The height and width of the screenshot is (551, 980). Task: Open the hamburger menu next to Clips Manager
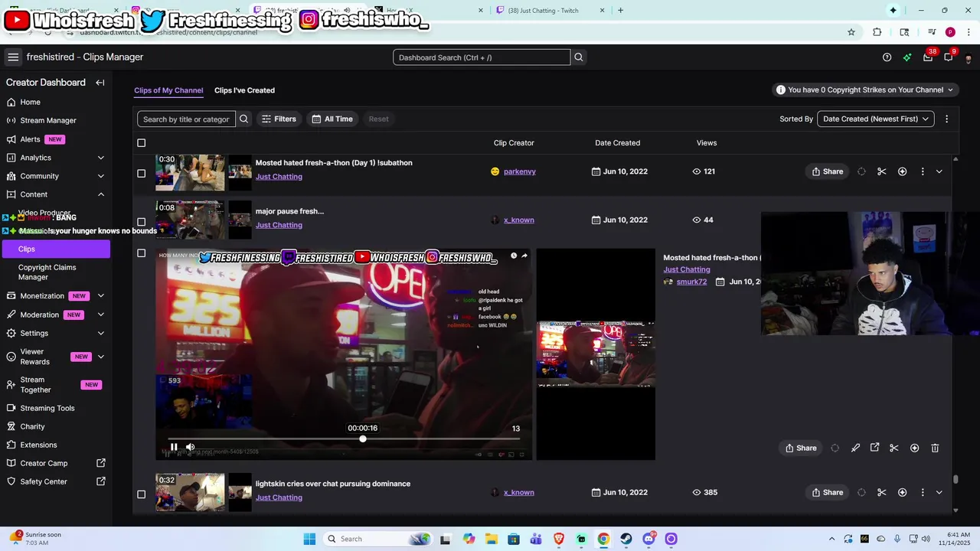(13, 57)
